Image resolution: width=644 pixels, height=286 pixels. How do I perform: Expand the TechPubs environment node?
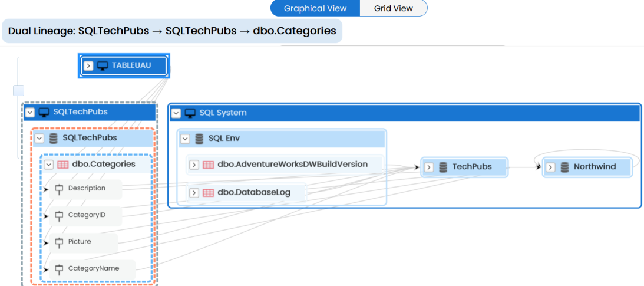click(x=429, y=167)
